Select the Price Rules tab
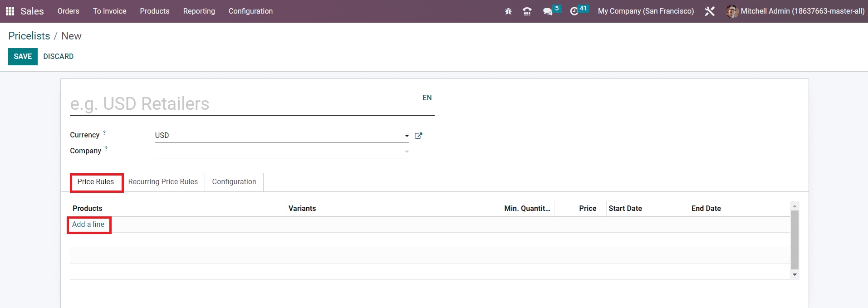The width and height of the screenshot is (868, 308). pyautogui.click(x=96, y=182)
